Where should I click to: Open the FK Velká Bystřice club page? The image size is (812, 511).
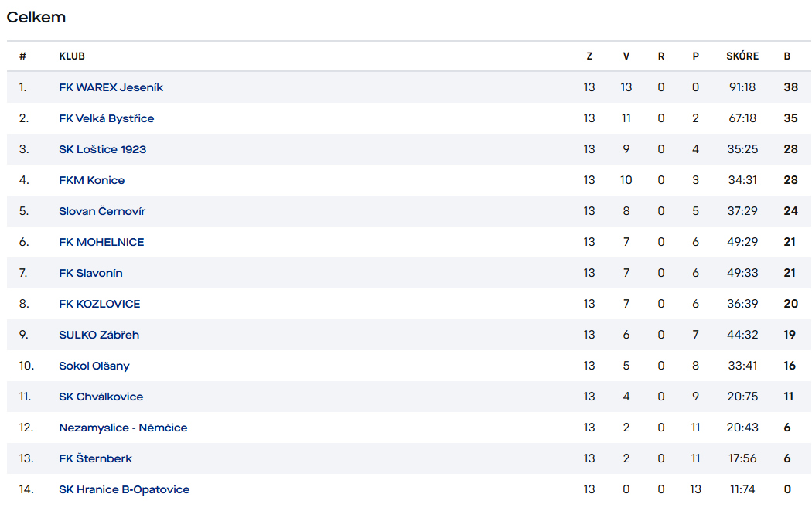tap(106, 118)
